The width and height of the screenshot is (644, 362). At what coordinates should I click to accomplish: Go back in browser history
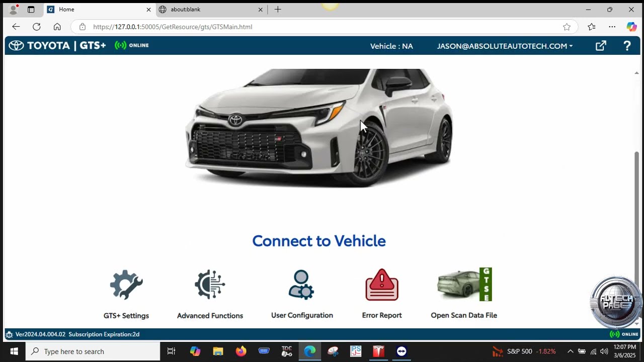[x=16, y=27]
